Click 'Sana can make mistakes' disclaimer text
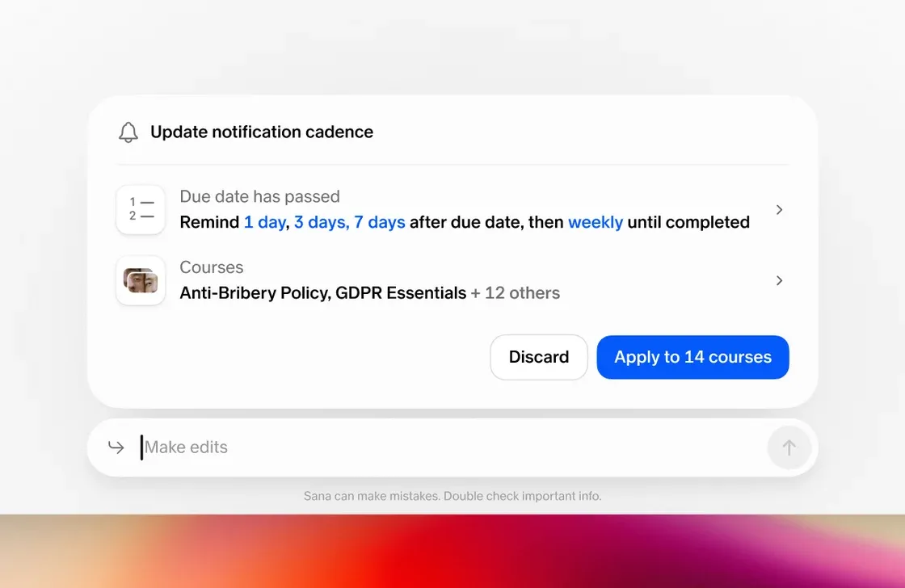This screenshot has height=588, width=905. [452, 496]
